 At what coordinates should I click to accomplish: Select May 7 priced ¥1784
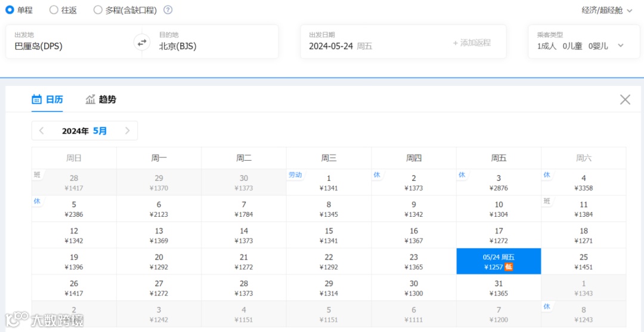pyautogui.click(x=244, y=208)
